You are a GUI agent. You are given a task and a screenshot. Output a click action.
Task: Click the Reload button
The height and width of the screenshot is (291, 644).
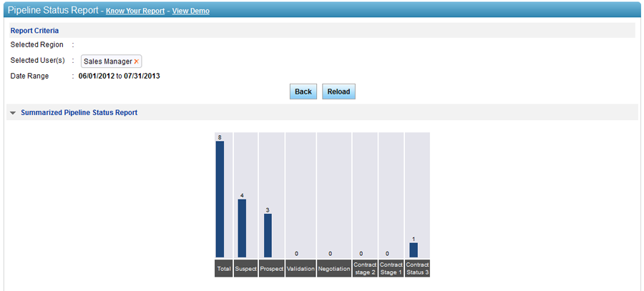[338, 92]
